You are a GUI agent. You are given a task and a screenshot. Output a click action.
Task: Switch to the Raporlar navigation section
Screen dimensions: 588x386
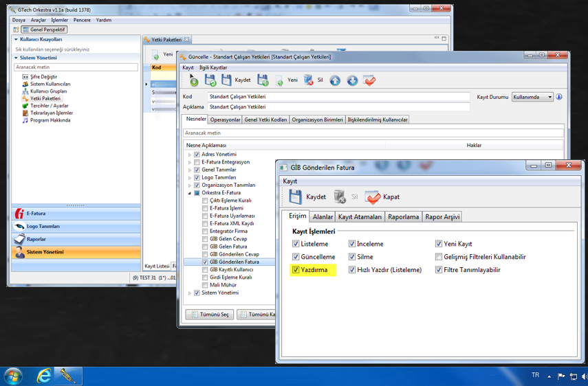pos(76,239)
